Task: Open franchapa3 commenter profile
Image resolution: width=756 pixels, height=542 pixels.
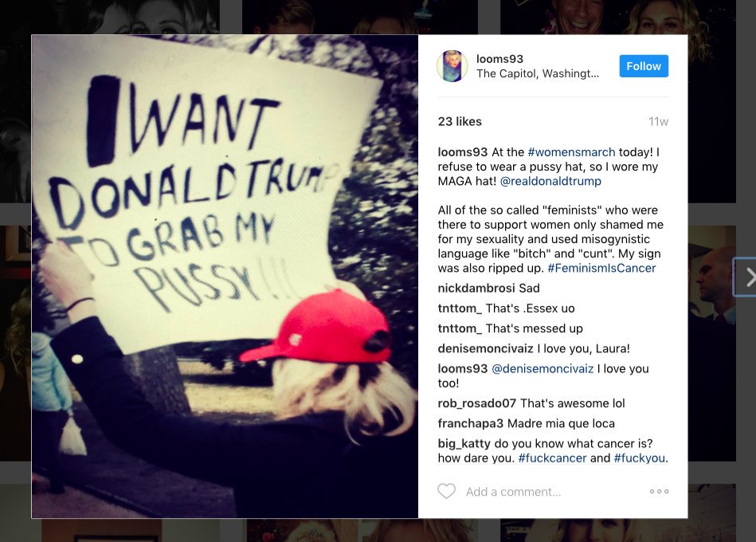Action: click(x=471, y=424)
